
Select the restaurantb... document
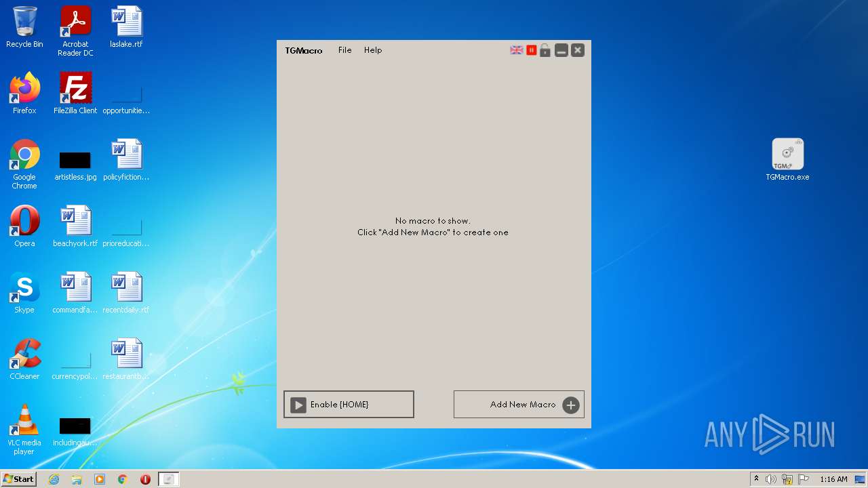(126, 359)
